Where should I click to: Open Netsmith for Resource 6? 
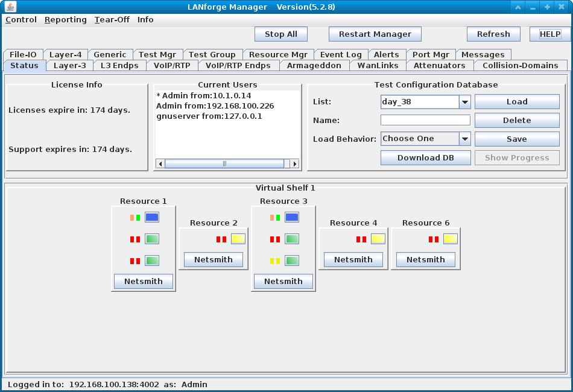426,260
